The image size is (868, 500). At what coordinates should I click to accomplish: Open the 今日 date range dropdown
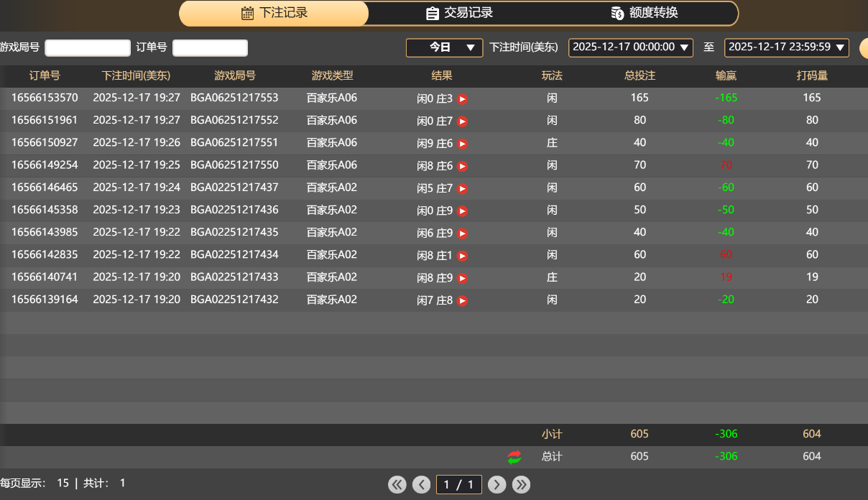[444, 47]
